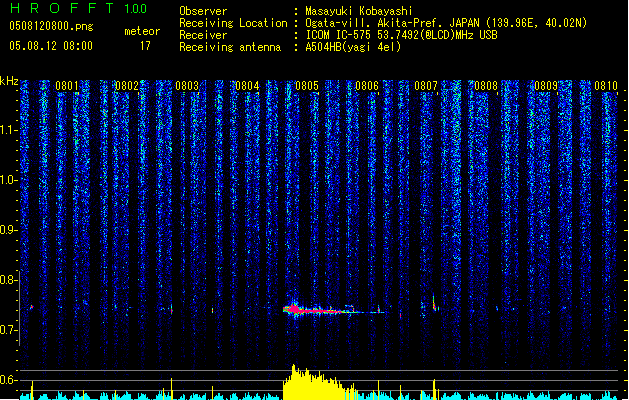Click the A504HB(yagi 4el) antenna value

353,47
